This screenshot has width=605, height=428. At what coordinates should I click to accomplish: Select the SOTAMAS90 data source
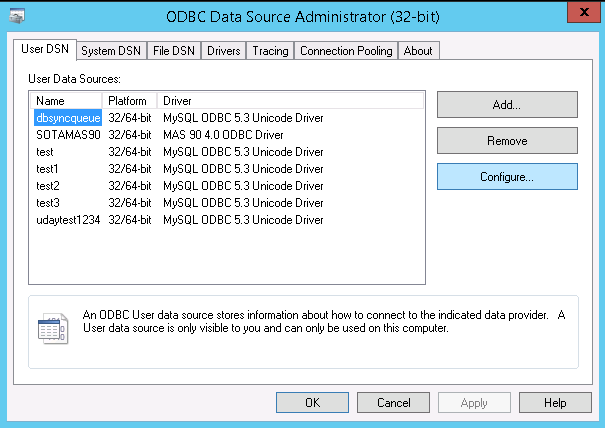point(67,135)
